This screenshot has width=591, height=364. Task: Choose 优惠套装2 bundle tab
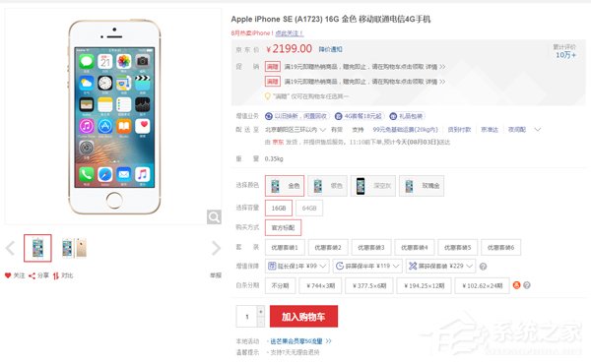tap(328, 247)
